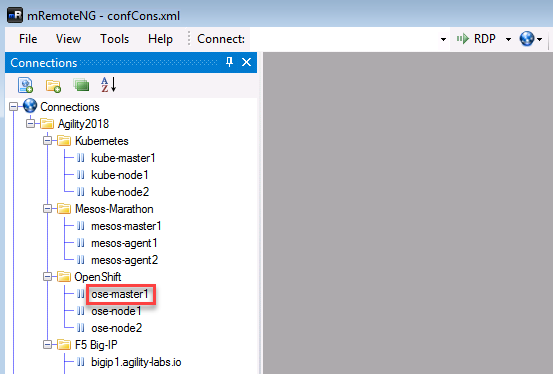This screenshot has width=553, height=374.
Task: Click the green View screens icon
Action: pos(81,85)
